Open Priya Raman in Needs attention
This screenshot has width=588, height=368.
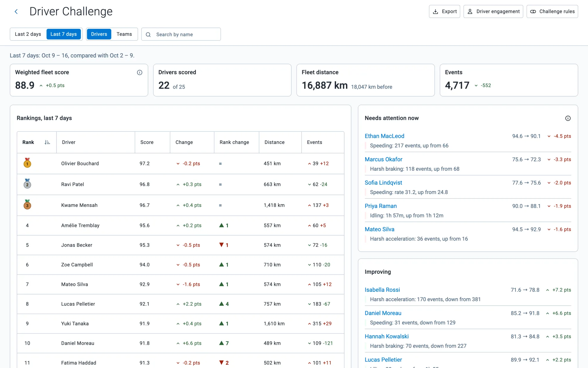[381, 206]
